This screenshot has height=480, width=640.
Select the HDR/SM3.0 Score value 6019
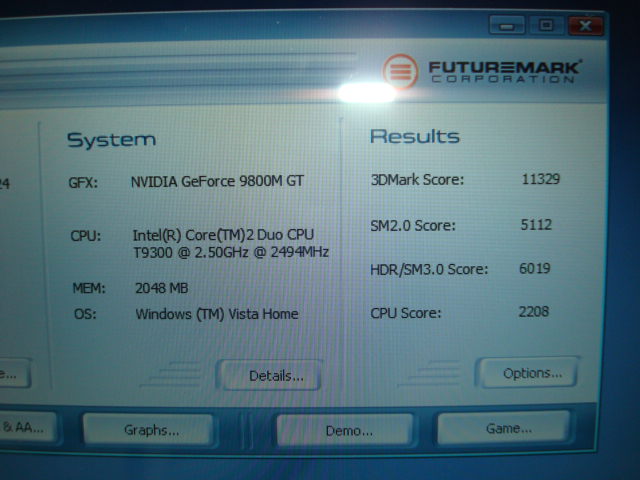[534, 268]
